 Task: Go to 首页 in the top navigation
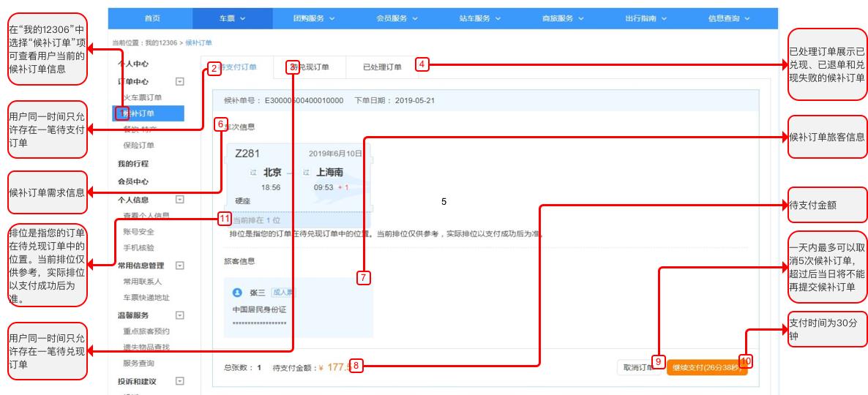pos(152,18)
